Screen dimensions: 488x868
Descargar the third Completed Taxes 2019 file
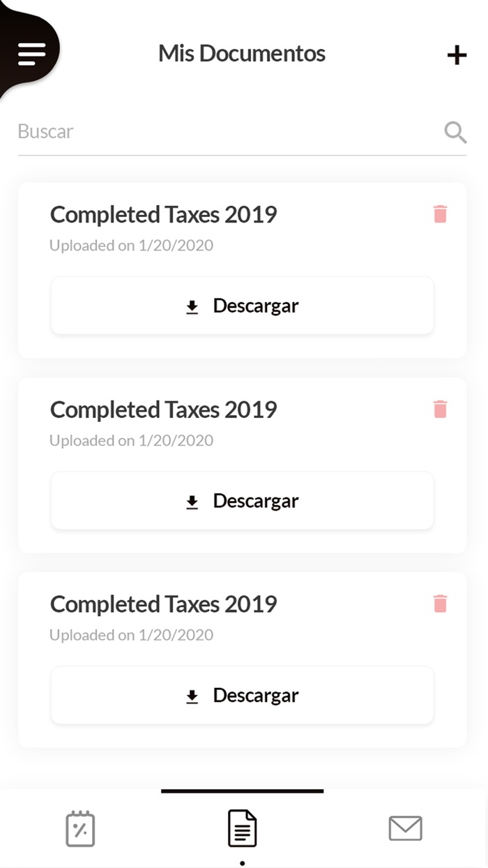242,695
